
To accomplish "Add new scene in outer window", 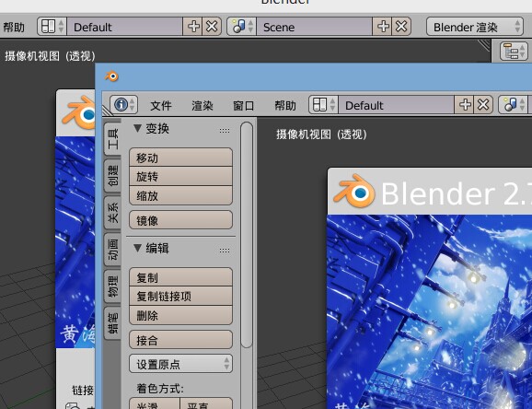I will (383, 27).
